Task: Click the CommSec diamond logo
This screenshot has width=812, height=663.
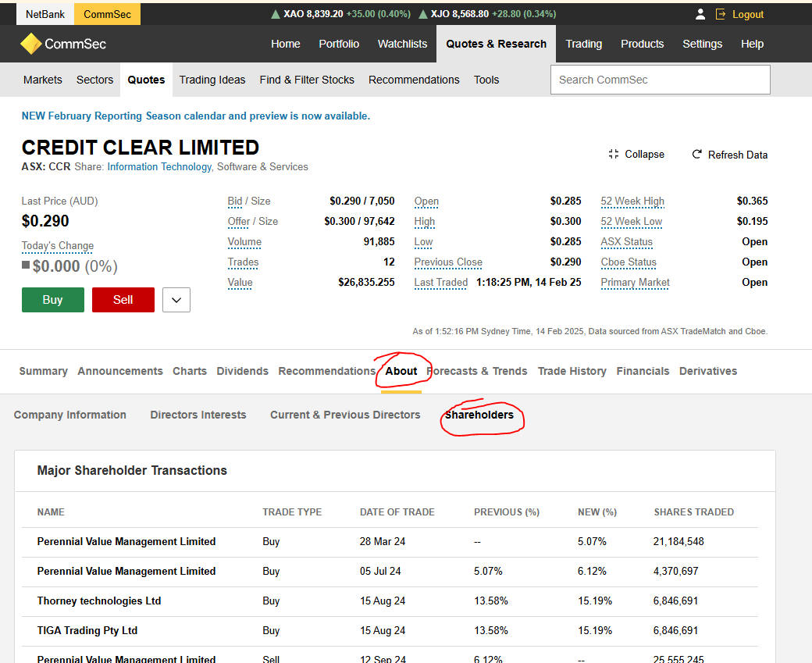Action: [x=30, y=44]
